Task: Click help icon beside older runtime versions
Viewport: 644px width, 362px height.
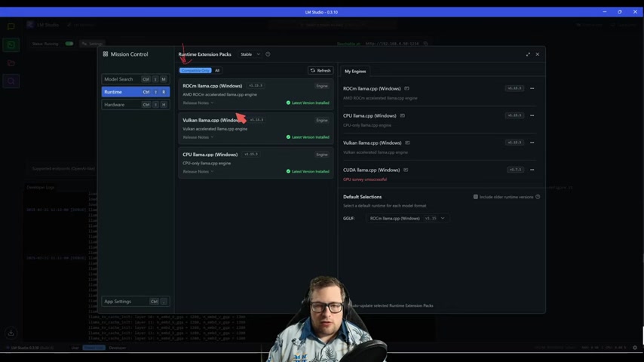Action: tap(538, 197)
